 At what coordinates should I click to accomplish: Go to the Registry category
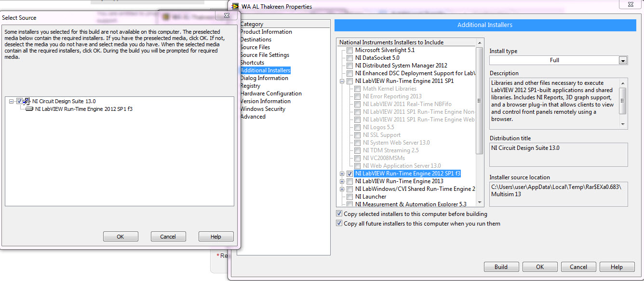pos(250,86)
